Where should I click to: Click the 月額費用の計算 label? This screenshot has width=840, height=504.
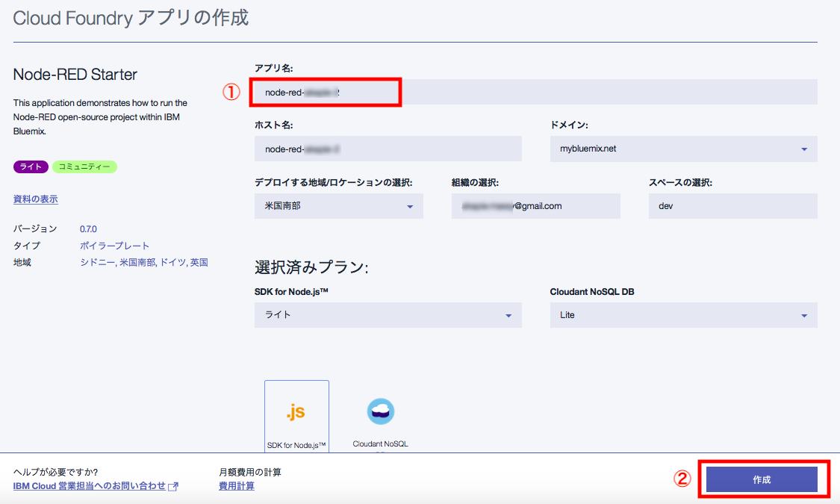click(x=249, y=472)
